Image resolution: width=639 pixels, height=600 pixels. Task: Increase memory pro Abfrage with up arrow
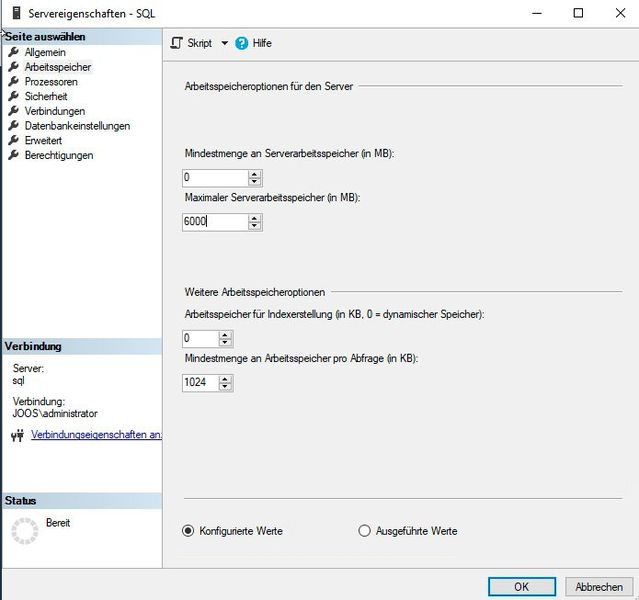pos(225,379)
